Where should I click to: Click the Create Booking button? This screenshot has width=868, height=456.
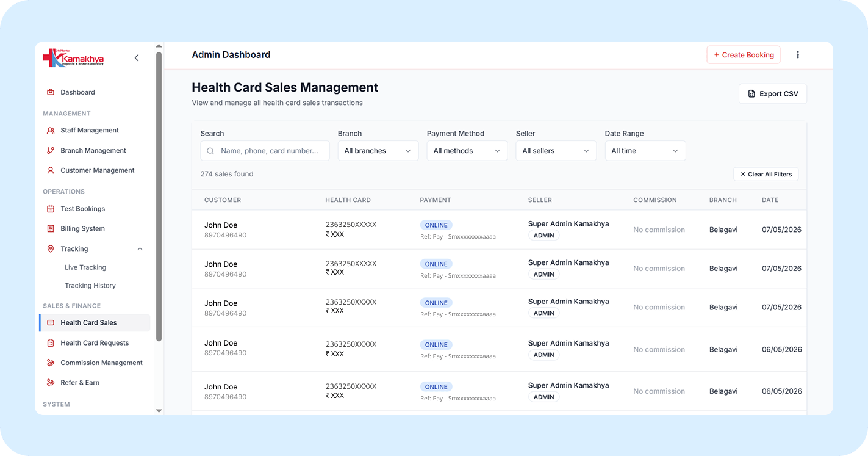(x=744, y=55)
